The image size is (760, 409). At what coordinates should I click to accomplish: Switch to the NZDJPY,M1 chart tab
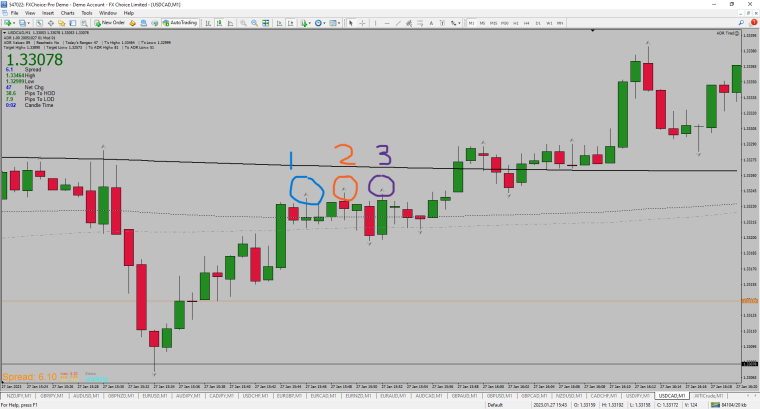19,396
